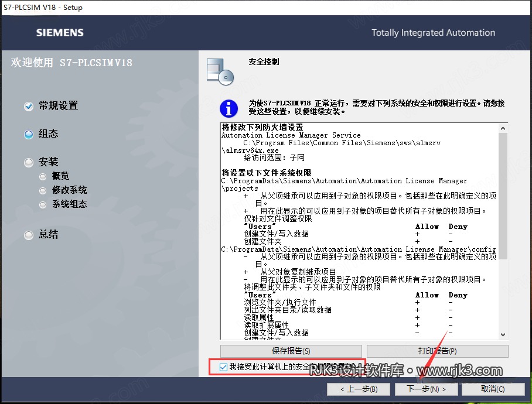Toggle the accept security settings checkbox
Image resolution: width=532 pixels, height=404 pixels.
(223, 367)
